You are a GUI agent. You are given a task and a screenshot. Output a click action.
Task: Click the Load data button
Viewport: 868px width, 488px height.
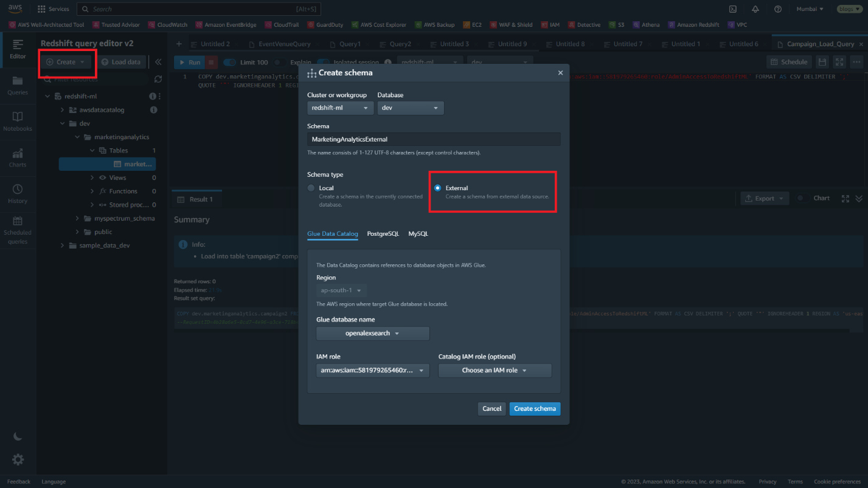click(x=120, y=62)
